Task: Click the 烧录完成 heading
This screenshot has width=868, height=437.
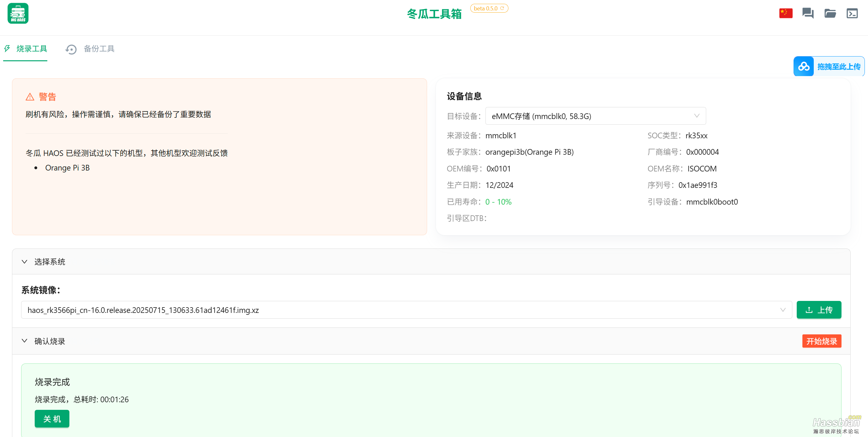Action: [52, 382]
